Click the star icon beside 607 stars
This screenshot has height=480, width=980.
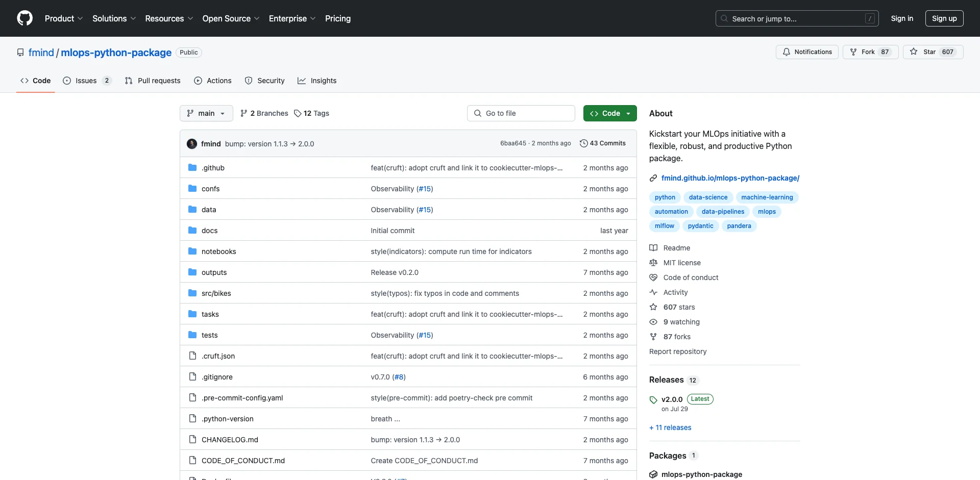(653, 307)
